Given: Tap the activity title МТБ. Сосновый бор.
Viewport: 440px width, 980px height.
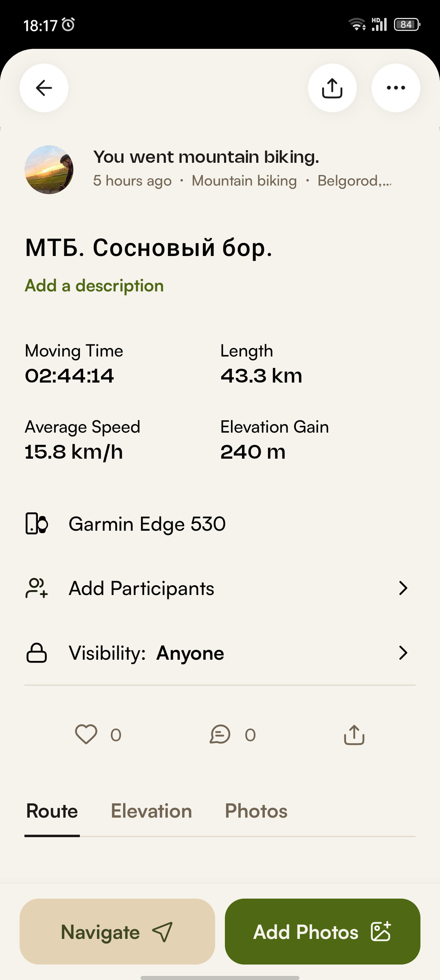Looking at the screenshot, I should point(149,247).
